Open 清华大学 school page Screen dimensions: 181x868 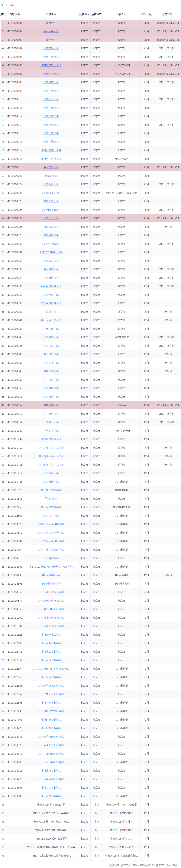(51, 40)
